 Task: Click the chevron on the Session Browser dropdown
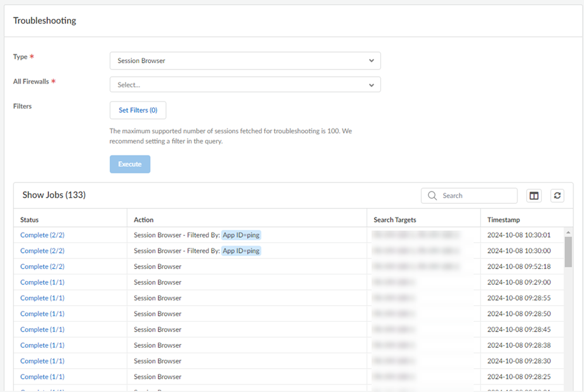tap(371, 60)
